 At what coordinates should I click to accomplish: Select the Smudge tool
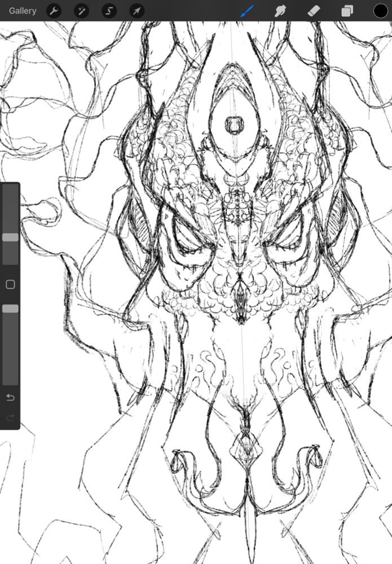coord(280,11)
